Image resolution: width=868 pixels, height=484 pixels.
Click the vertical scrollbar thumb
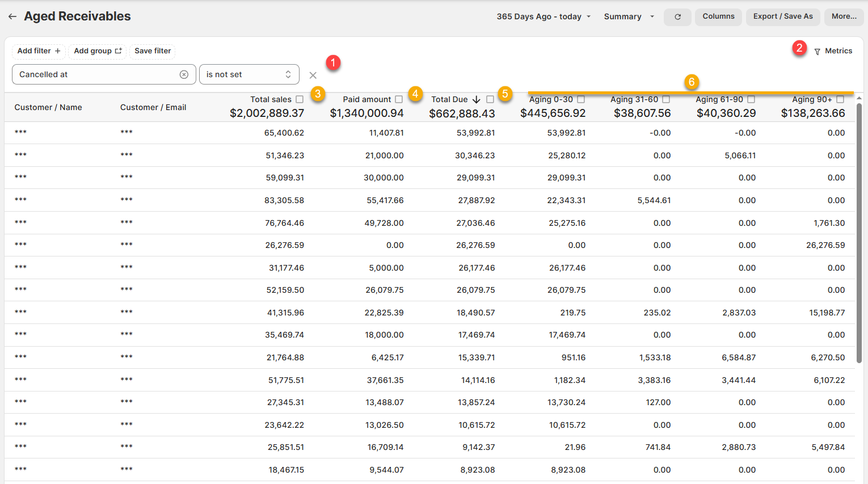pos(859,233)
